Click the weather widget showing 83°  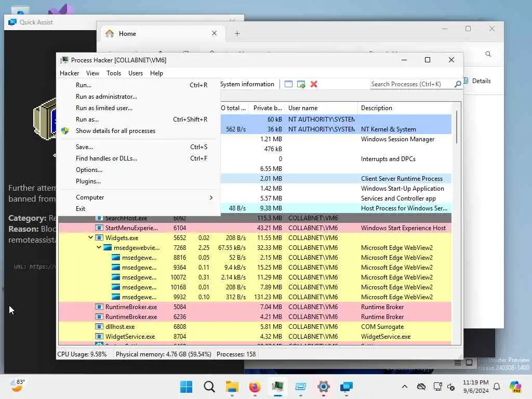coord(17,386)
